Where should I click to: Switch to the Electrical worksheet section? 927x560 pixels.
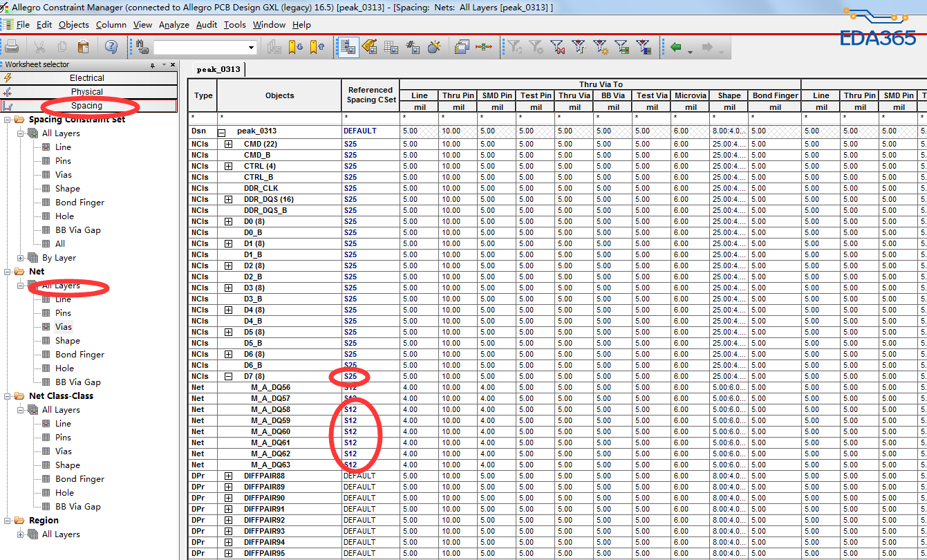(x=87, y=78)
